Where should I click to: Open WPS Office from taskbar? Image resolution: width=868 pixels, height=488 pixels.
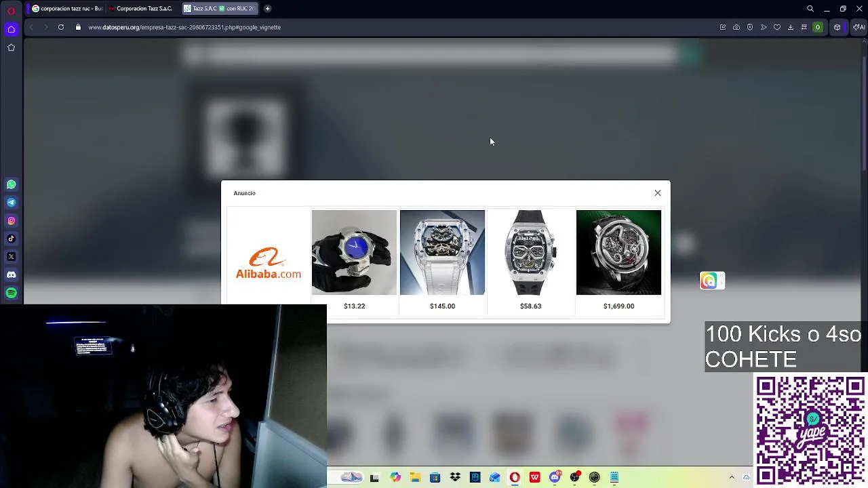pos(535,477)
